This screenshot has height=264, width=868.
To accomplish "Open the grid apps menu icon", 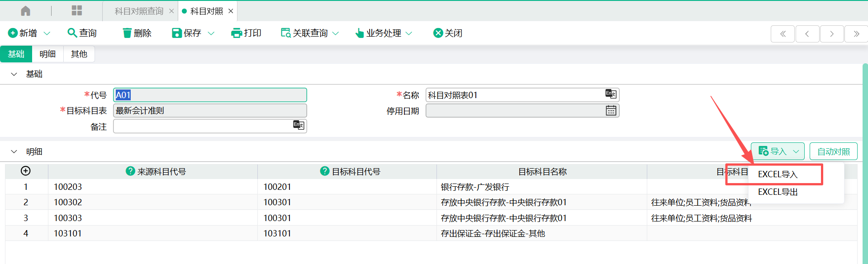I will (77, 11).
